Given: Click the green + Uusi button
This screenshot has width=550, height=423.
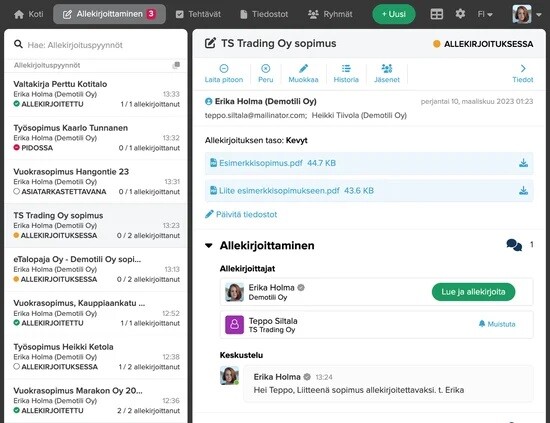Looking at the screenshot, I should tap(394, 14).
